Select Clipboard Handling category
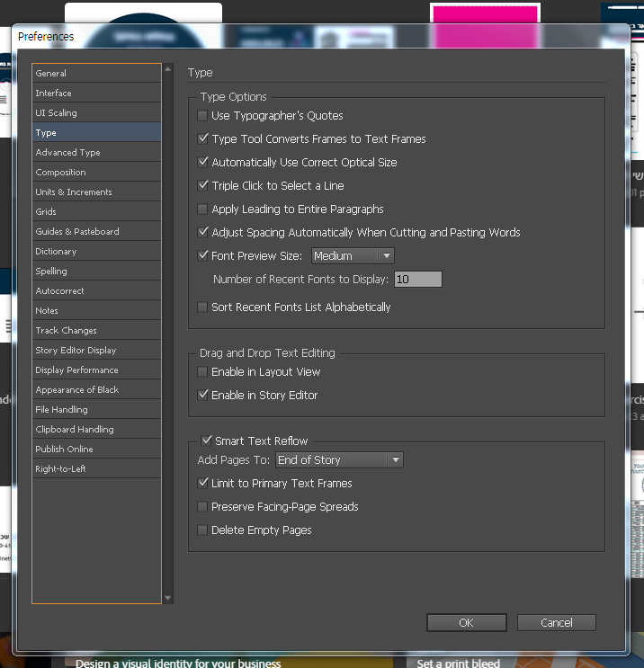 coord(97,429)
